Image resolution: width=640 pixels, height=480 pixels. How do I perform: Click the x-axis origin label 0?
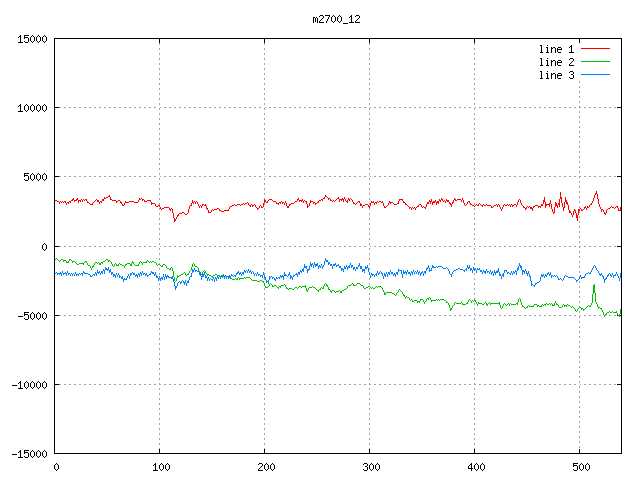[56, 467]
